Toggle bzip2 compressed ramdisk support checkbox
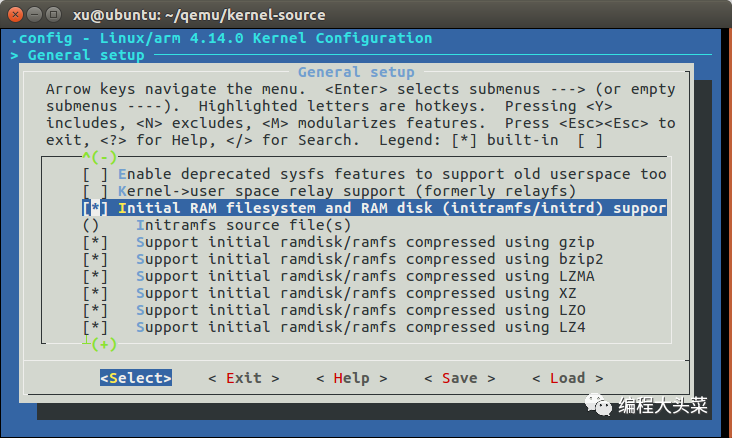The image size is (732, 438). (x=95, y=259)
